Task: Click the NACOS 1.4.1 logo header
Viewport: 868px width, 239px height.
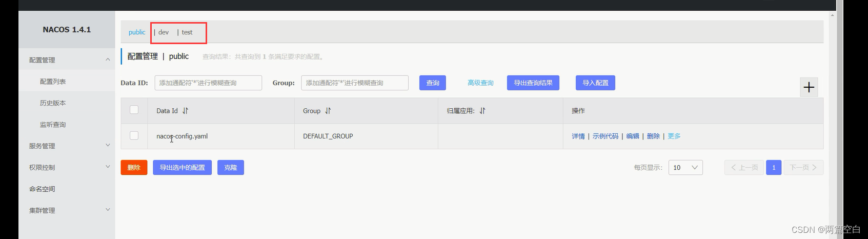Action: [x=67, y=30]
